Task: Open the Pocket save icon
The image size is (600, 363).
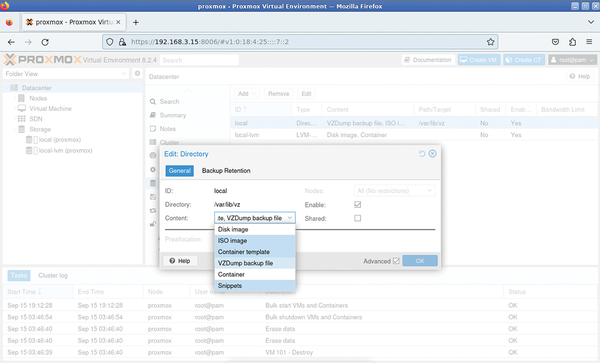Action: point(556,42)
